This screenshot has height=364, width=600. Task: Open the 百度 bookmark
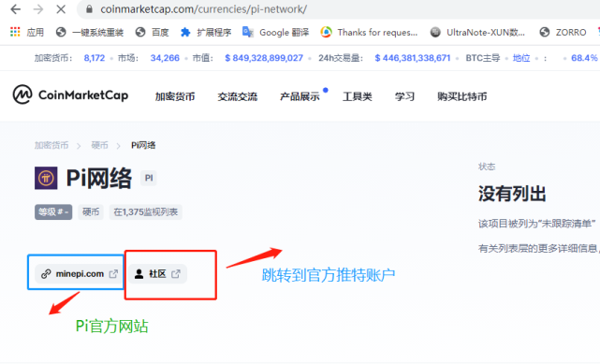tap(153, 32)
